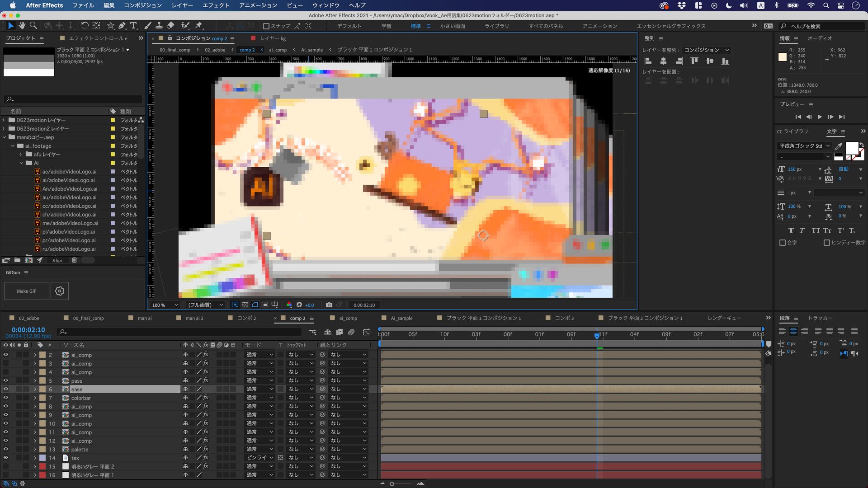Select the Zoom tool
868x488 pixels.
coord(33,26)
